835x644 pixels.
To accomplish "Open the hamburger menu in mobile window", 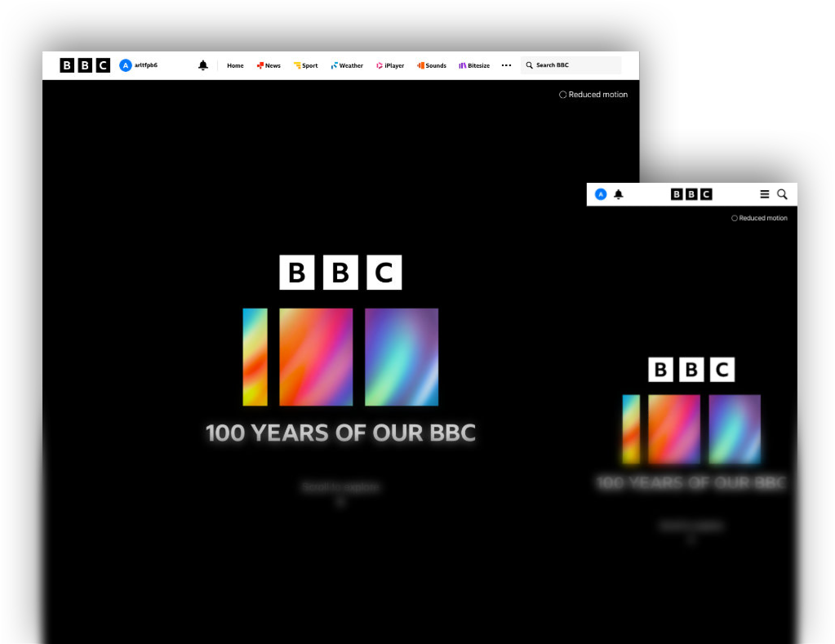I will 764,194.
